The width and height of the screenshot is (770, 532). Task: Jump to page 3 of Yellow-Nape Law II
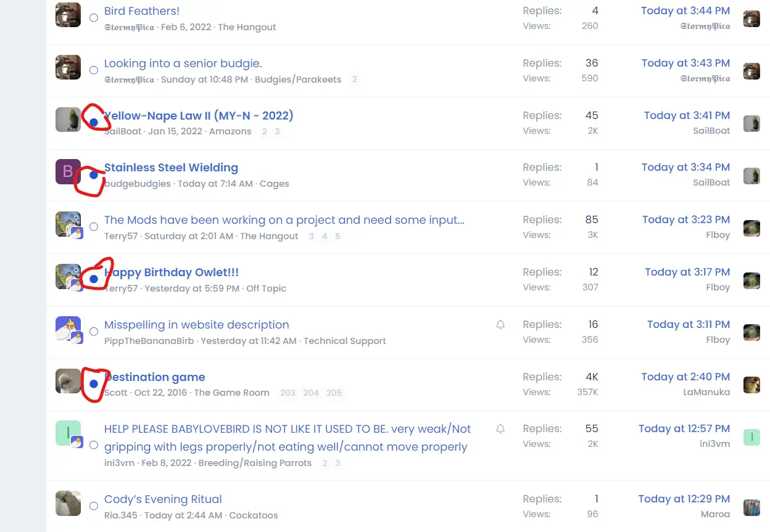277,131
